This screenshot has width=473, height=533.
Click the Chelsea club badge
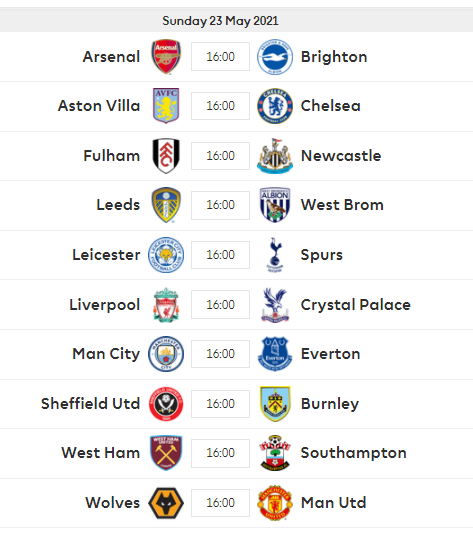click(275, 106)
